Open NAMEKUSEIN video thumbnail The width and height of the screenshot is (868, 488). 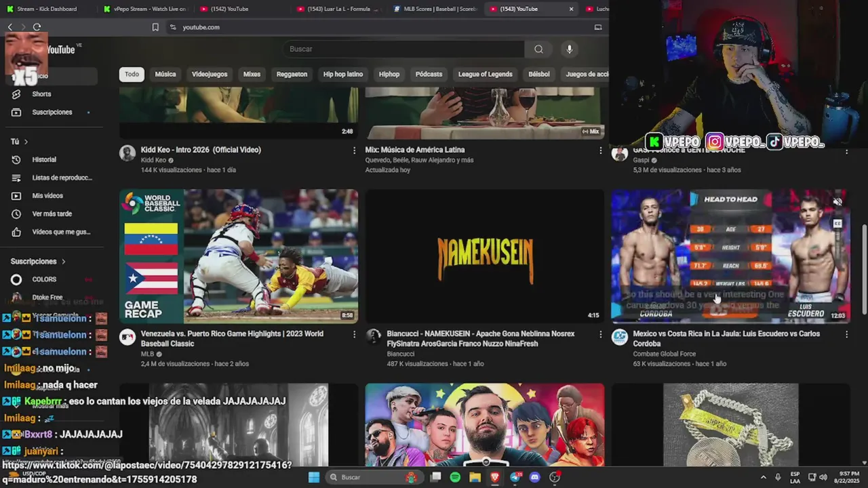point(485,256)
